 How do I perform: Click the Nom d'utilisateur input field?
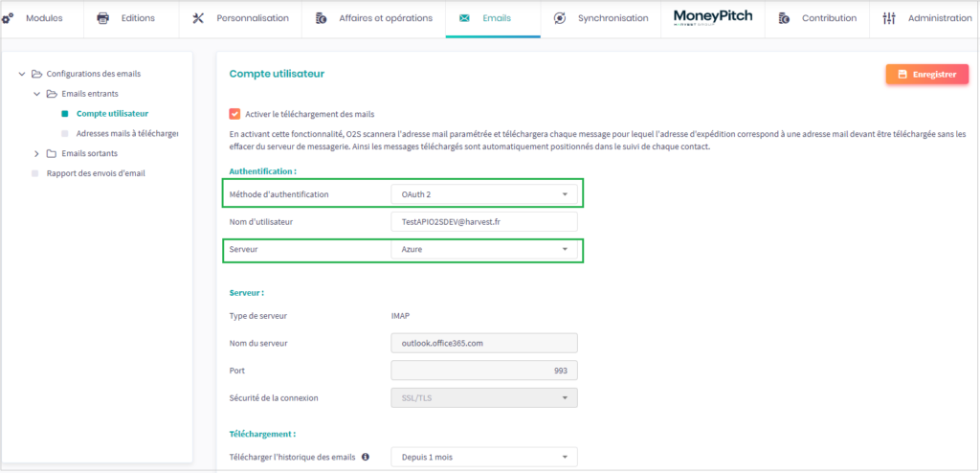tap(483, 221)
